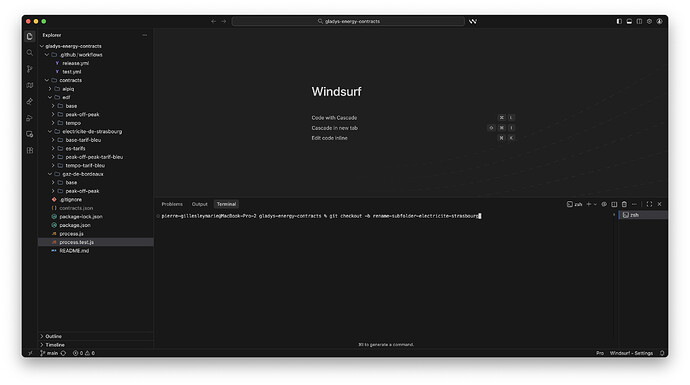
Task: Click the sync changes icon in status bar
Action: click(x=63, y=353)
